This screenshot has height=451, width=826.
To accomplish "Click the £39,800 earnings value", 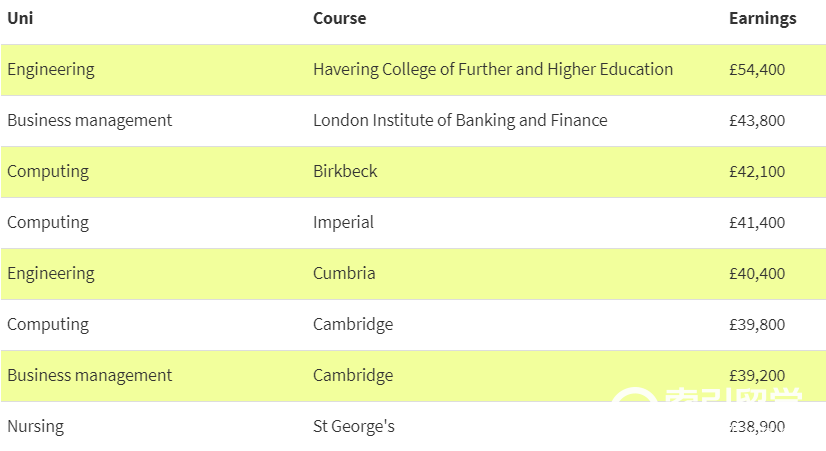I will [757, 325].
